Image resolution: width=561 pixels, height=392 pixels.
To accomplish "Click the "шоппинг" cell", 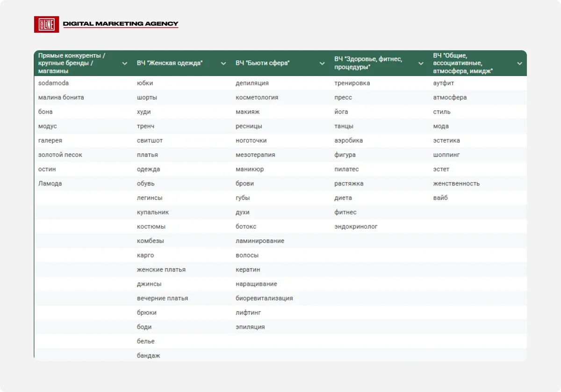I will coord(478,155).
